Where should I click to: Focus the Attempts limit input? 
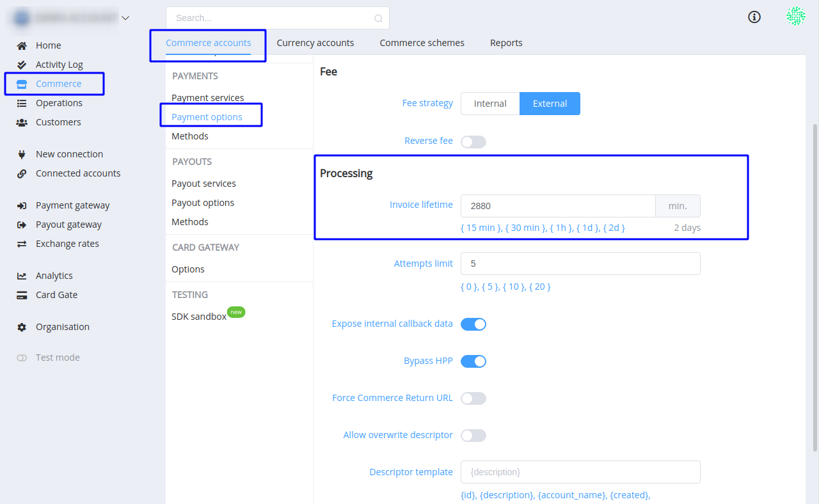pyautogui.click(x=580, y=264)
